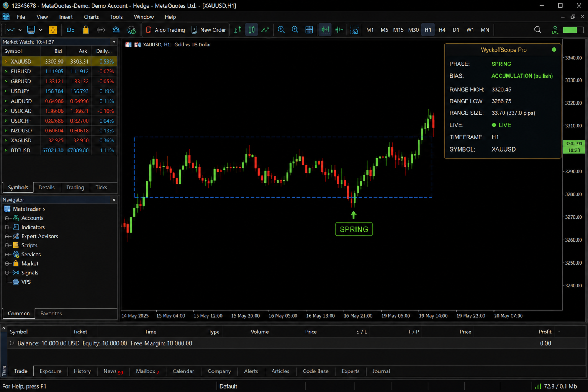588x392 pixels.
Task: Click the LVL connection level icon
Action: coord(555,30)
